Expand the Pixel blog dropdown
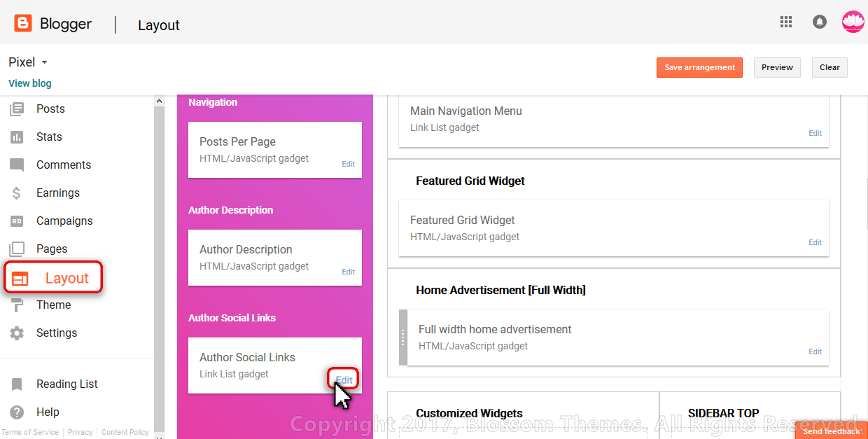 coord(44,62)
